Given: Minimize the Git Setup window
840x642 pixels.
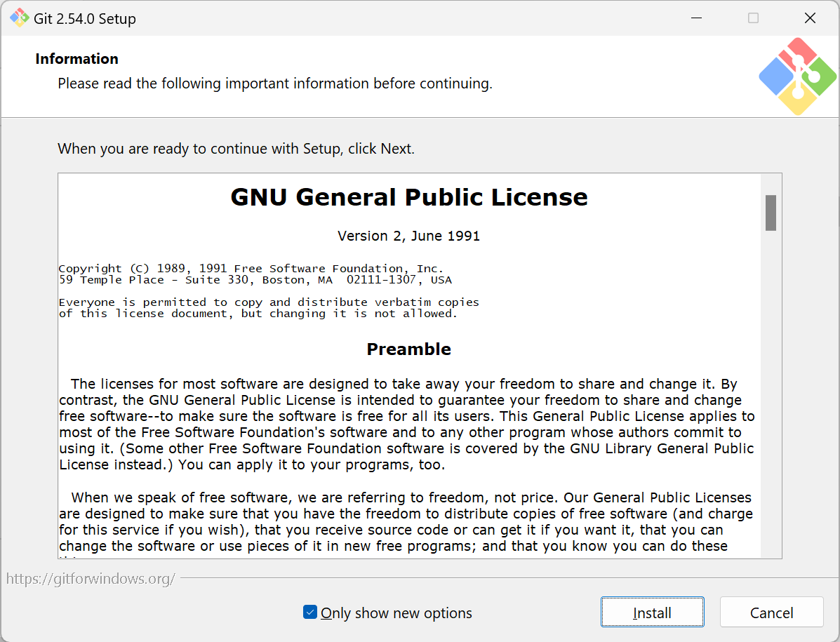Looking at the screenshot, I should [x=696, y=18].
